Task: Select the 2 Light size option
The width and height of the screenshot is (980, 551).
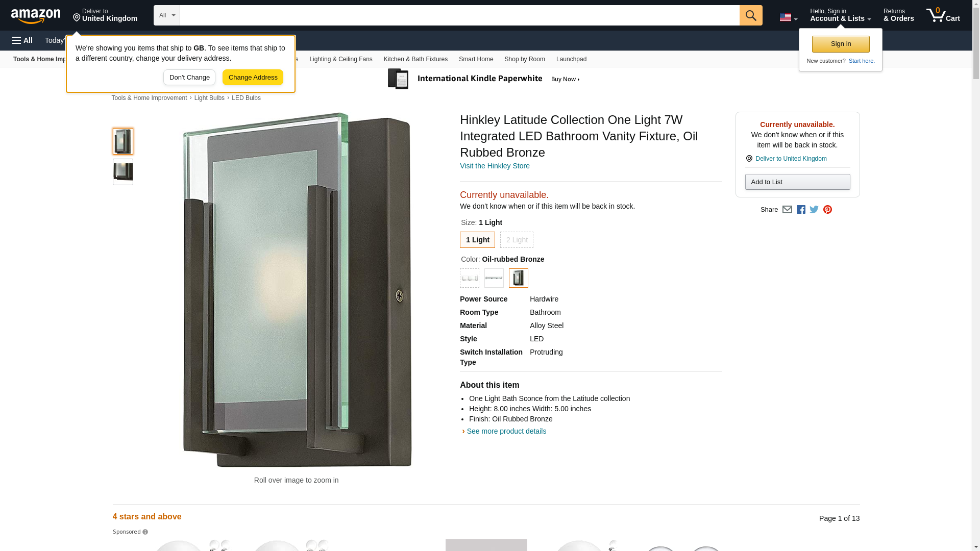Action: click(517, 240)
